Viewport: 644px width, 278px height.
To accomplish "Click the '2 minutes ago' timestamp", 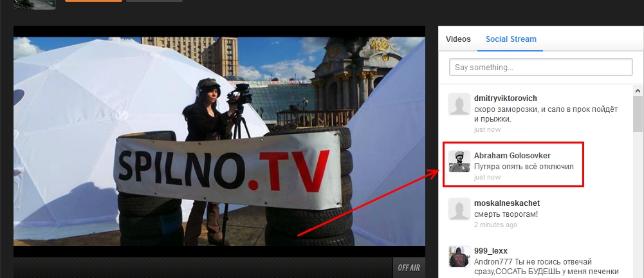I will (495, 225).
